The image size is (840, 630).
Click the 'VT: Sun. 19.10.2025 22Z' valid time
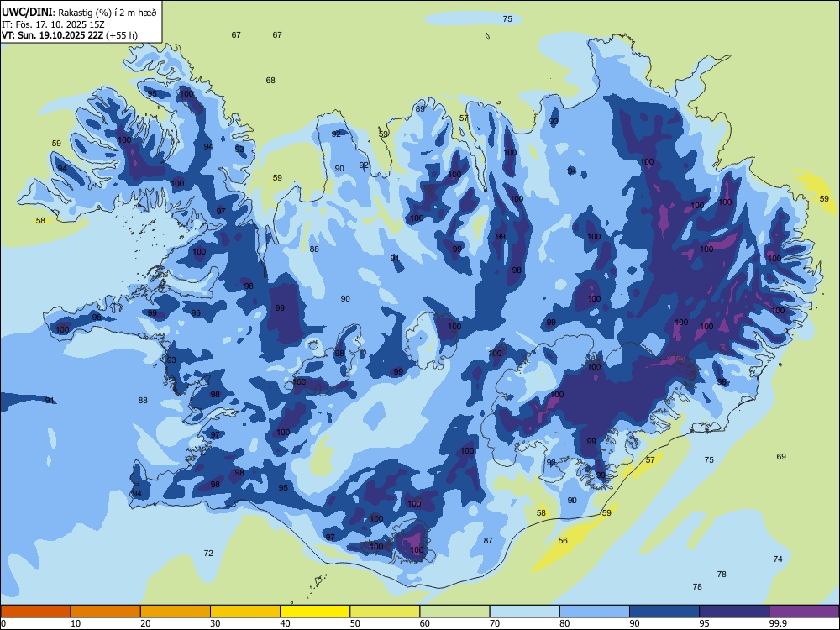pos(53,35)
